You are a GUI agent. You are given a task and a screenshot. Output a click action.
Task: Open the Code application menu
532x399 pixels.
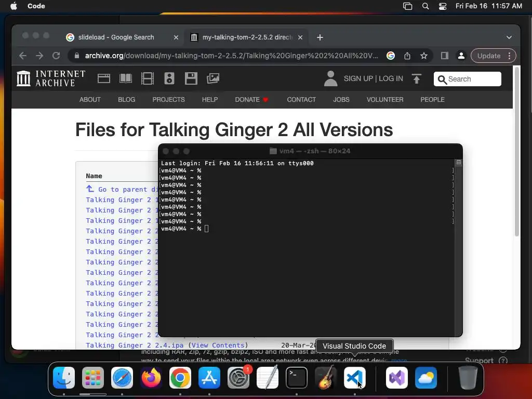tap(36, 6)
